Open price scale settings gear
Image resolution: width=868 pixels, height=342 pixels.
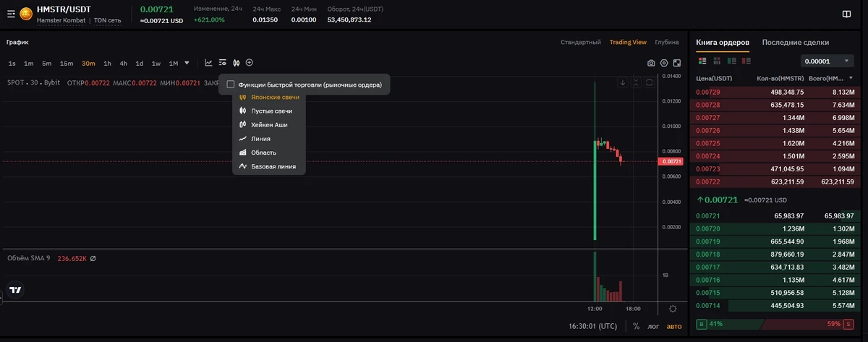click(673, 309)
